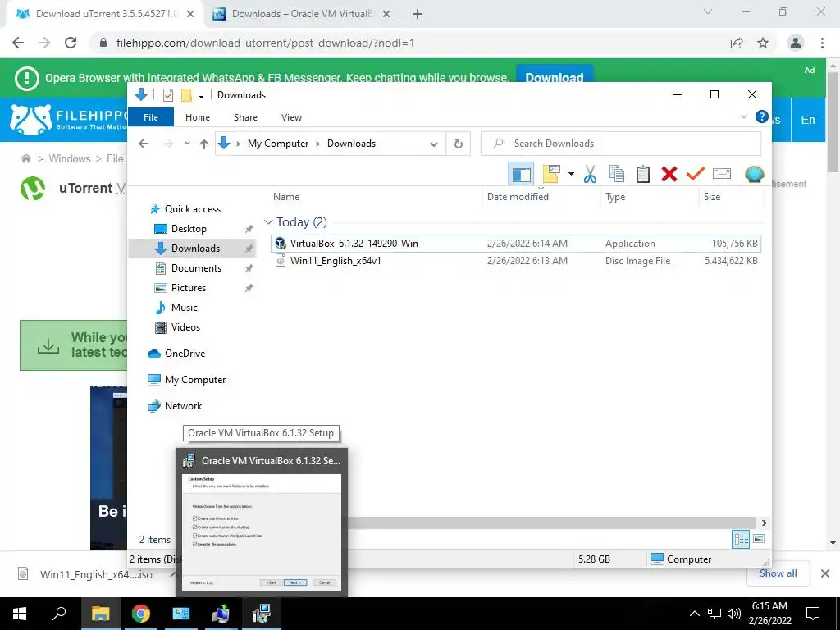The image size is (840, 630).
Task: Collapse the Today group
Action: coord(268,221)
